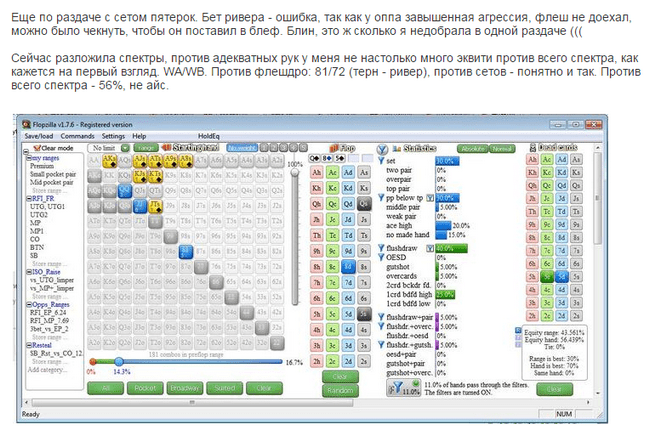The width and height of the screenshot is (650, 436).
Task: Click the vertical 100% weight slider knob
Action: click(x=295, y=174)
